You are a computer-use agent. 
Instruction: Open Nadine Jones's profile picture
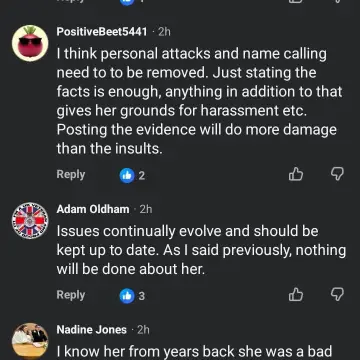tap(30, 341)
